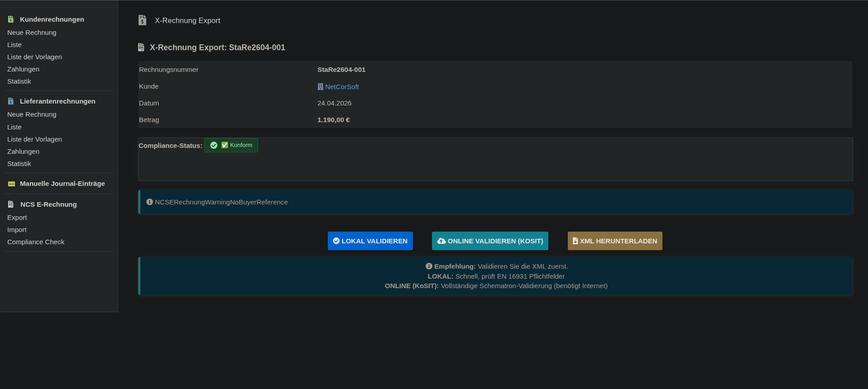Screen dimensions: 868x389
Task: Start Online Validieren (KoSIT) validation
Action: [490, 241]
